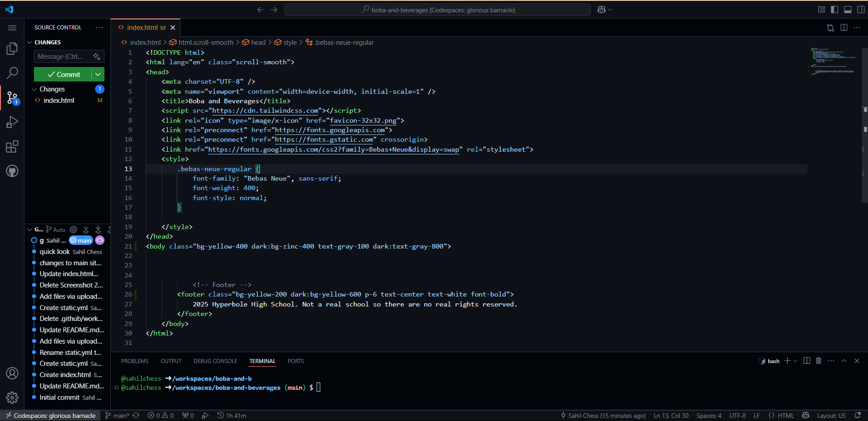Open Source Control view in activity bar
868x421 pixels.
(12, 97)
